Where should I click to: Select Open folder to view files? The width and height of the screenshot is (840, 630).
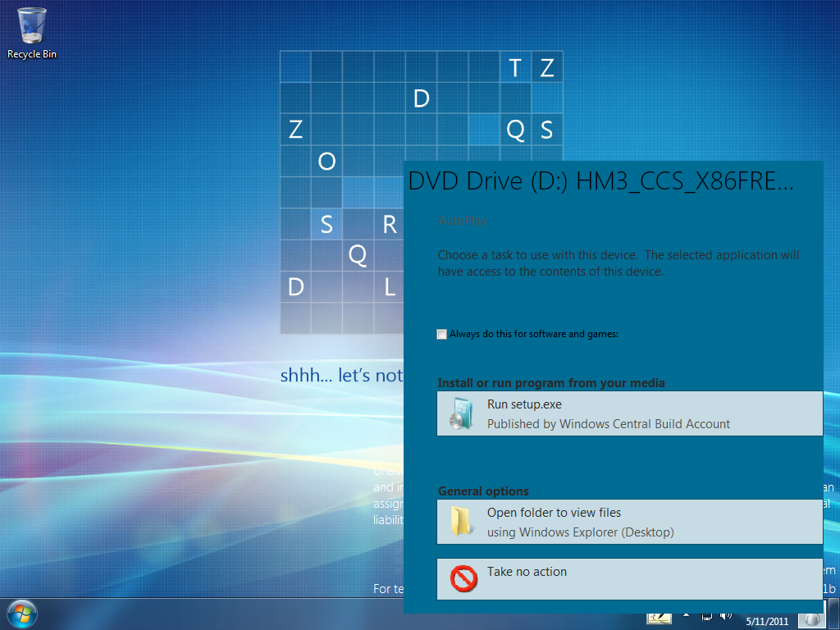tap(629, 522)
